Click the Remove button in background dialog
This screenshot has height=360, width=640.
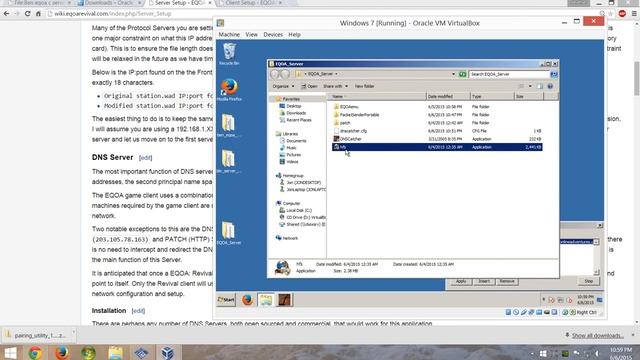[507, 281]
